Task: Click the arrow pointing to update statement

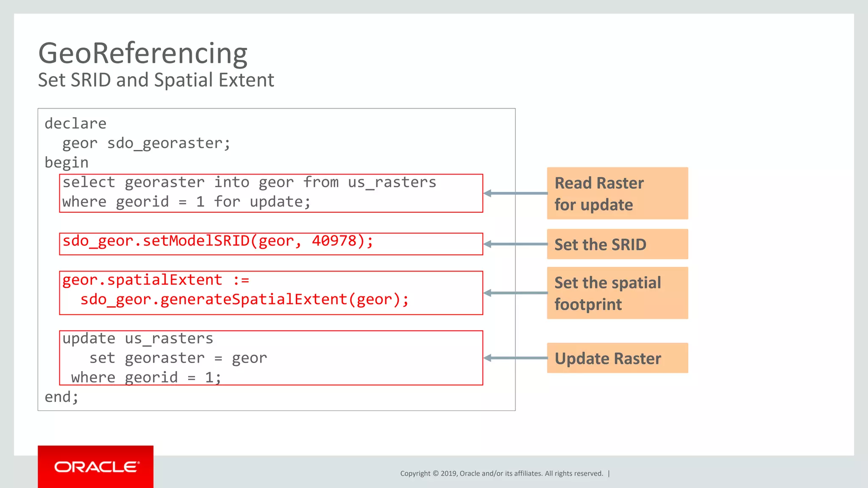Action: 515,358
